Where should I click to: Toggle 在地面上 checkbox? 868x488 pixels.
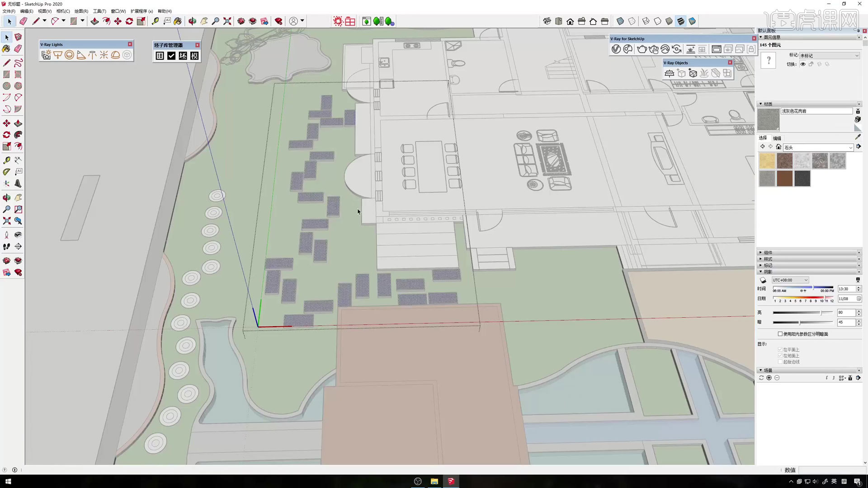[780, 356]
